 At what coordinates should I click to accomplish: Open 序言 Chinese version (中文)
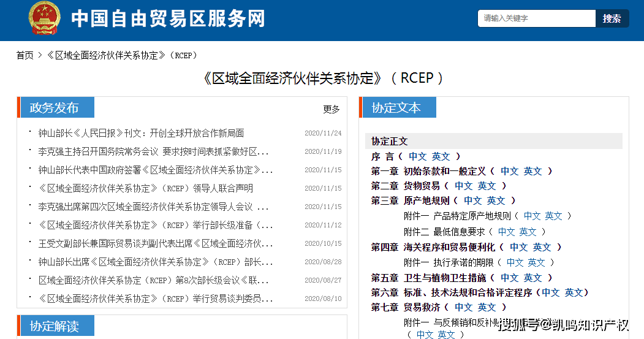click(418, 156)
